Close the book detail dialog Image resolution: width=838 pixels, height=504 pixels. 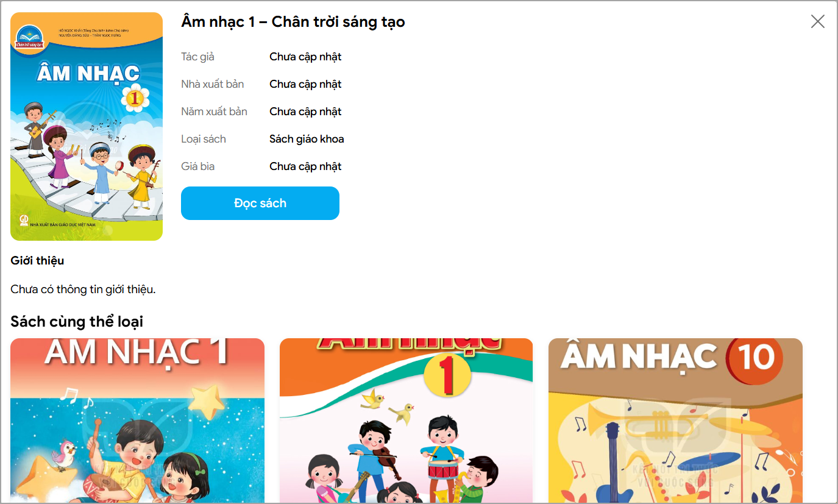pos(817,21)
